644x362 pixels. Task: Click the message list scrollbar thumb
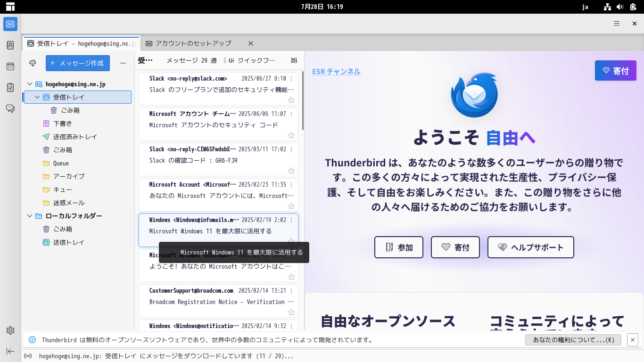pyautogui.click(x=303, y=100)
